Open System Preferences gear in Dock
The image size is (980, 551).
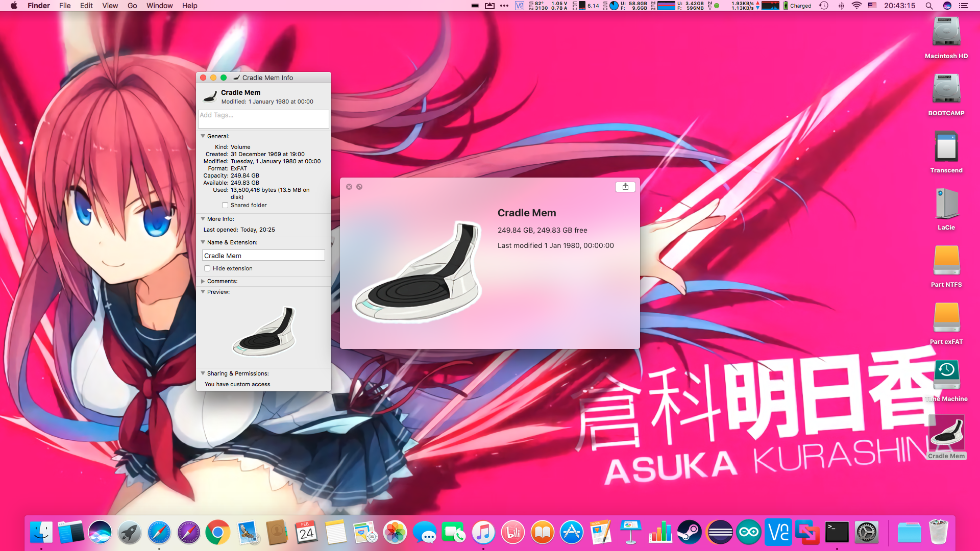pyautogui.click(x=867, y=533)
